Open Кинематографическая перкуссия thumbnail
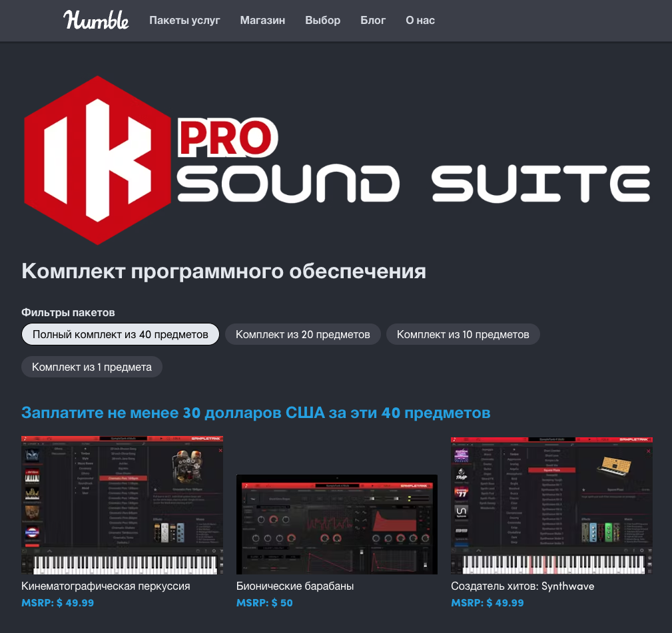672x633 pixels. click(122, 505)
